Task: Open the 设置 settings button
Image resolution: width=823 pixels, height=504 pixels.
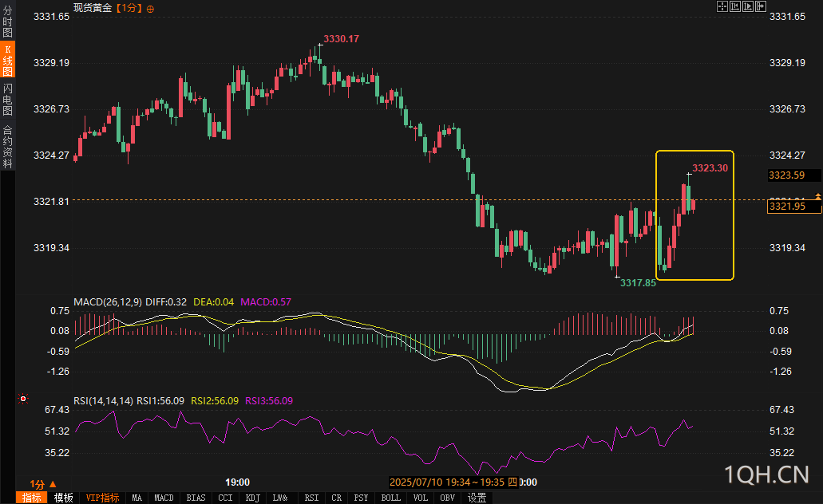Action: [x=477, y=498]
